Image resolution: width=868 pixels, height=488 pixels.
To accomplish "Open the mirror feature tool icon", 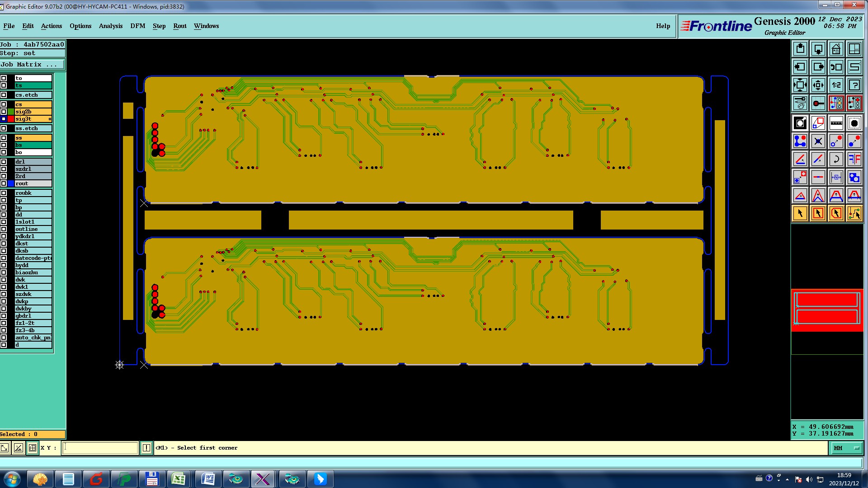I will [854, 159].
